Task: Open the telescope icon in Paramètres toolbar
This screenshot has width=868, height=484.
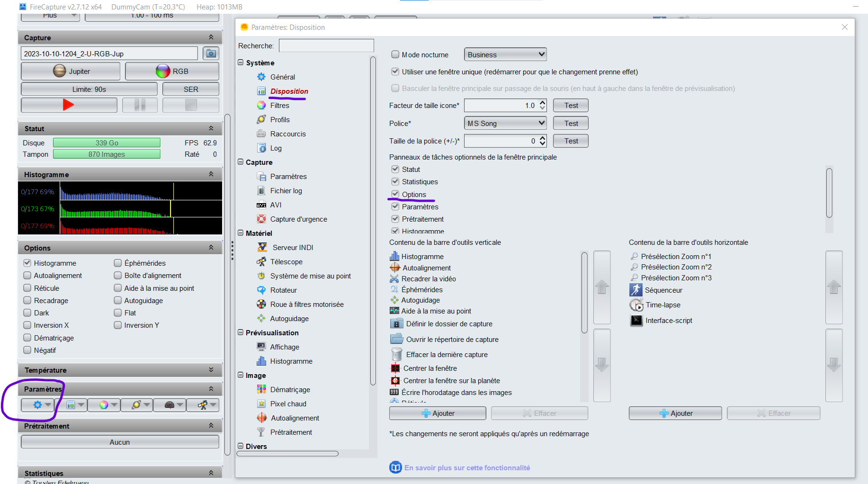Action: 203,405
